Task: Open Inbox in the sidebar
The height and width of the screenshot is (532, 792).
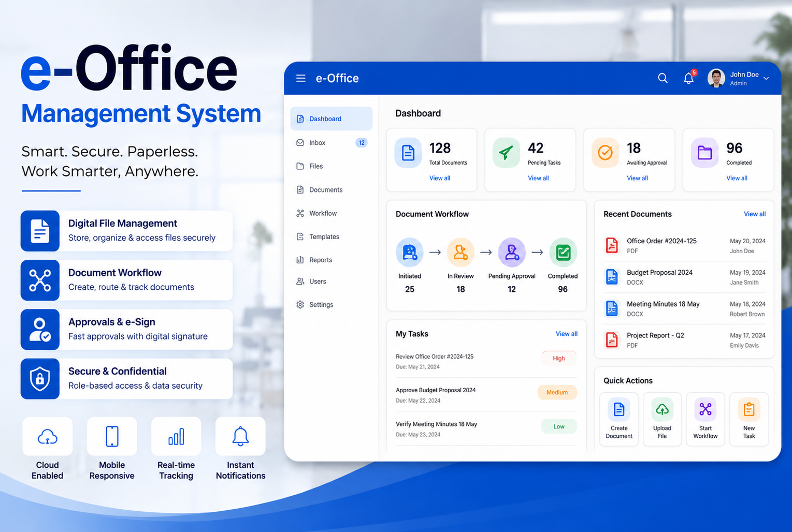Action: pyautogui.click(x=331, y=143)
